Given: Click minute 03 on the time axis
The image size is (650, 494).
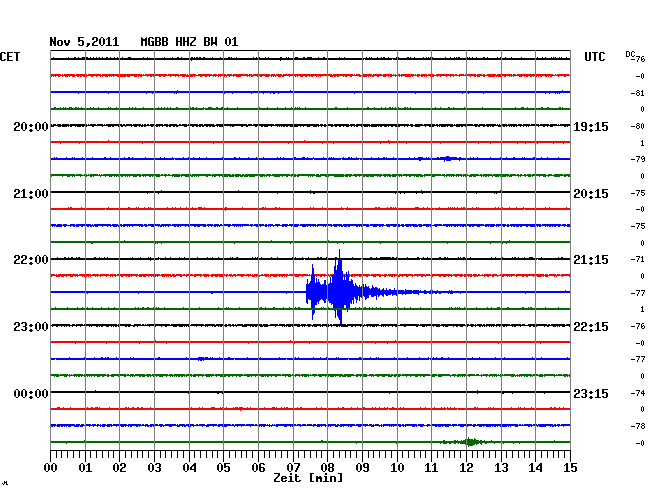Looking at the screenshot, I should [x=154, y=467].
